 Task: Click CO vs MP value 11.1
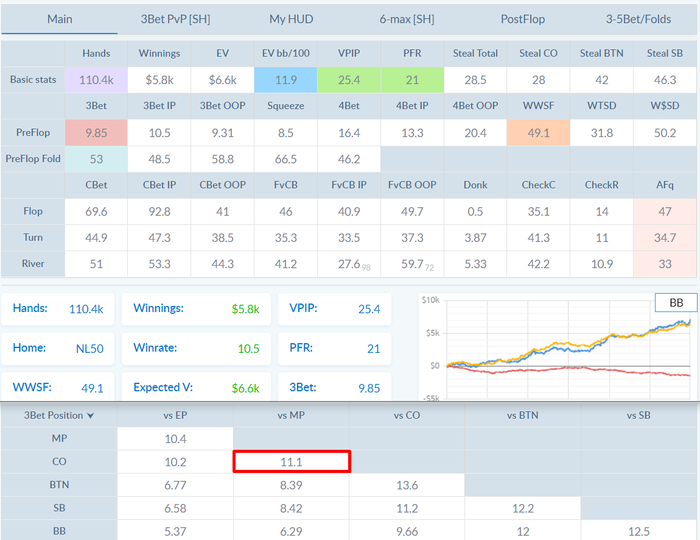292,462
